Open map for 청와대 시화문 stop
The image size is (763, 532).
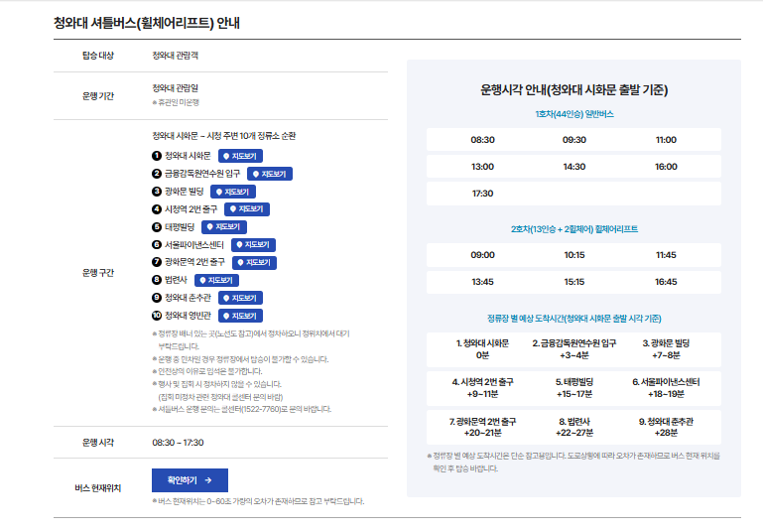pyautogui.click(x=240, y=156)
